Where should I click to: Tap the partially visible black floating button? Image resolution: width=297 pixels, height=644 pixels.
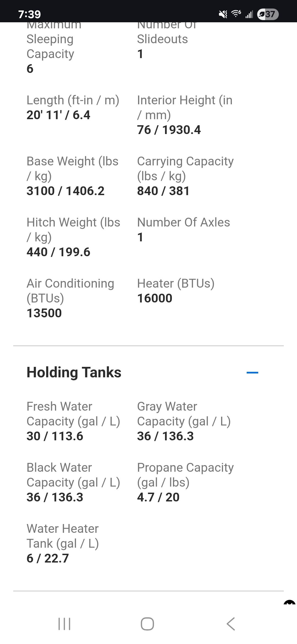pos(289,603)
